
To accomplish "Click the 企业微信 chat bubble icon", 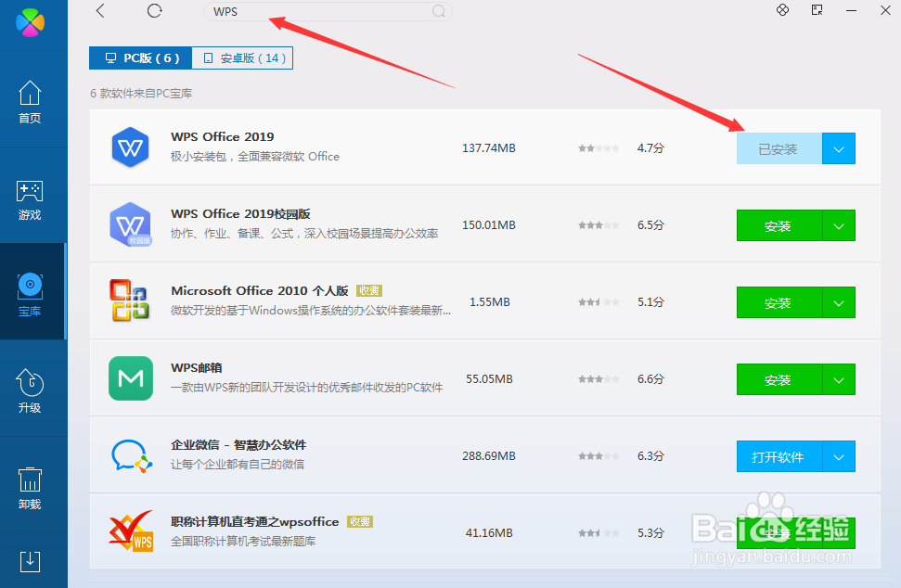I will (132, 456).
